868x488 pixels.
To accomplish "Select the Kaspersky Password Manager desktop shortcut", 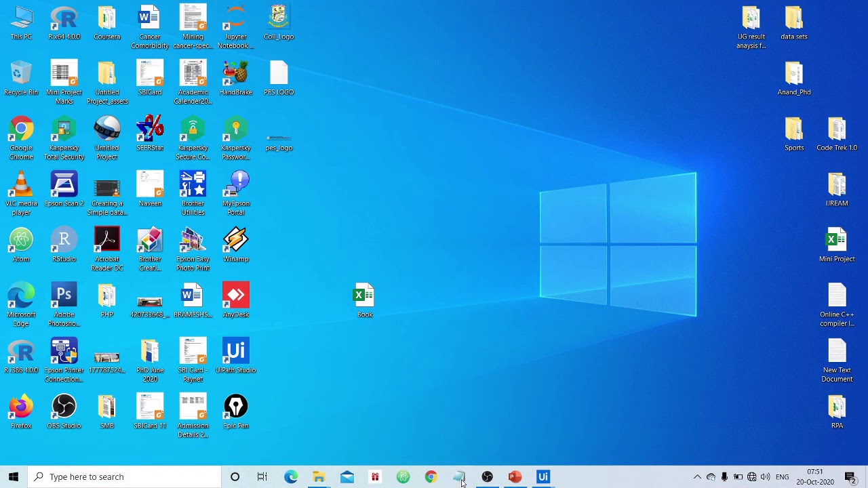I will (236, 139).
